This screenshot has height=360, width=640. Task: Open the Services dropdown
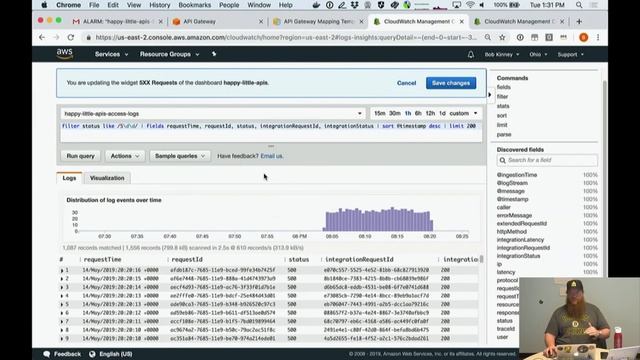click(111, 54)
